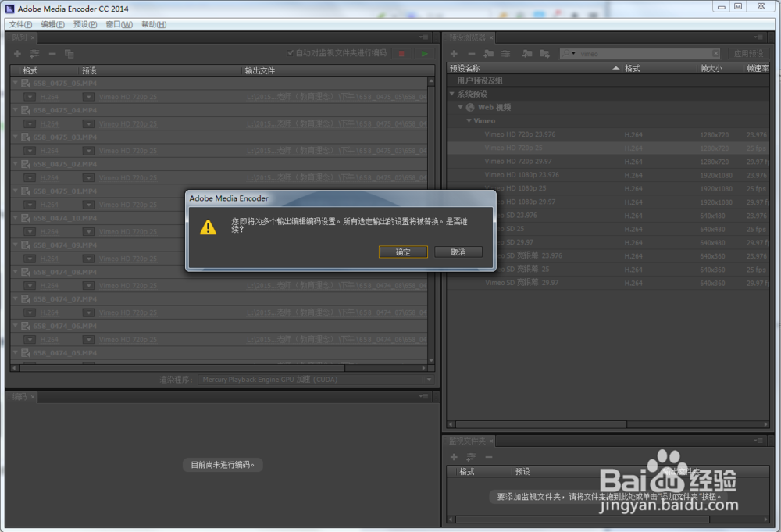Click the preset browser horizontal scrollbar
The image size is (781, 532).
click(541, 424)
